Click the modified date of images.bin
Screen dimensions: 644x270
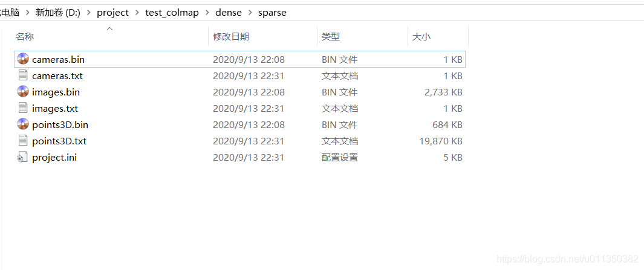point(249,92)
